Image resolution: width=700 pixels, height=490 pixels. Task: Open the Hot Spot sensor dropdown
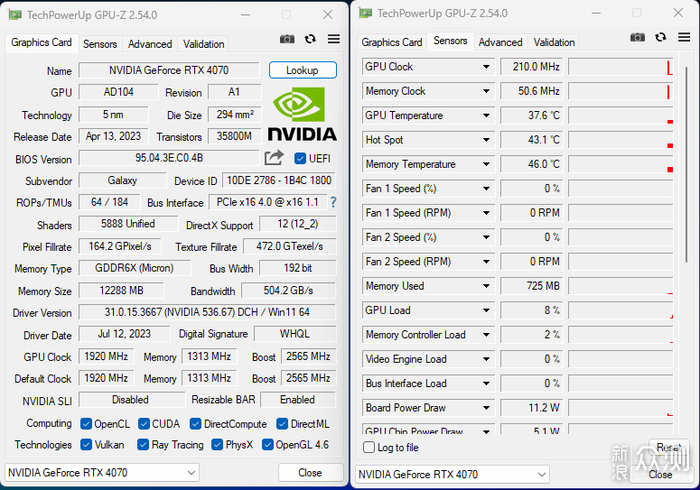click(486, 140)
